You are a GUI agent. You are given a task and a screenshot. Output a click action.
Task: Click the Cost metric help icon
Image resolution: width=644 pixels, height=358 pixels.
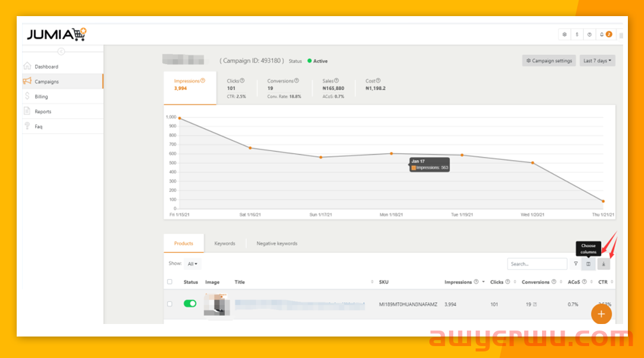378,81
